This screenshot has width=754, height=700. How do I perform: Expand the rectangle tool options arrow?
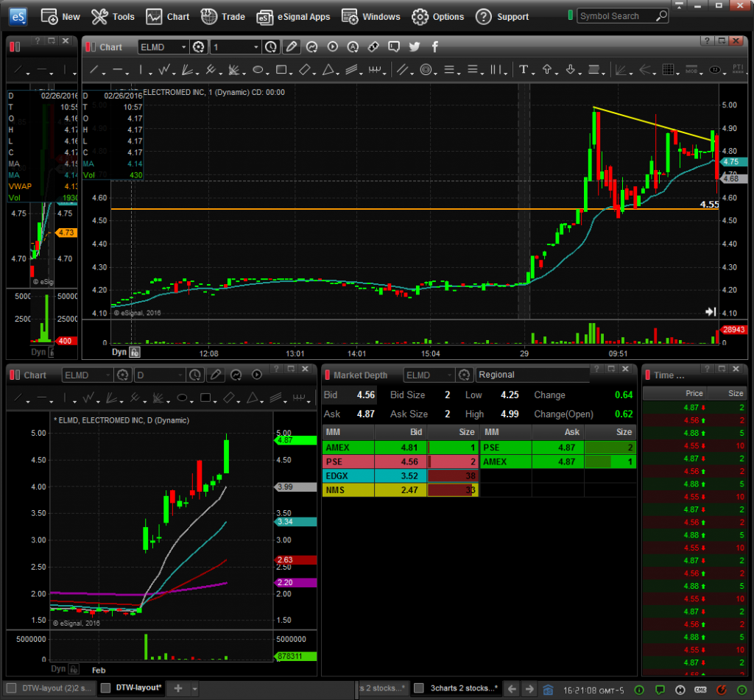[x=291, y=73]
